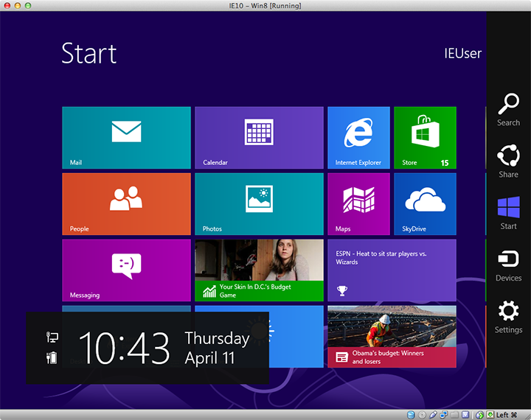Click the shared folders icon in VirtualBox status bar
This screenshot has height=420, width=531.
coord(454,415)
